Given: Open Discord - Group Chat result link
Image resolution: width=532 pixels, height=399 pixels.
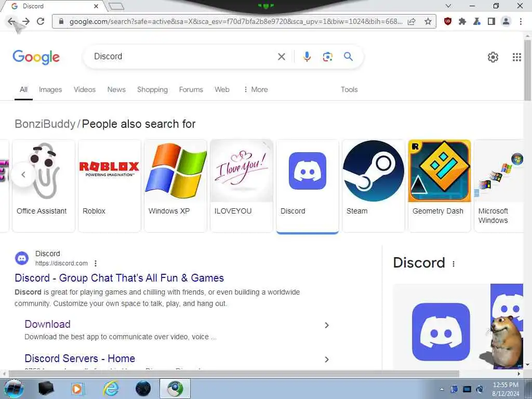Looking at the screenshot, I should click(119, 278).
